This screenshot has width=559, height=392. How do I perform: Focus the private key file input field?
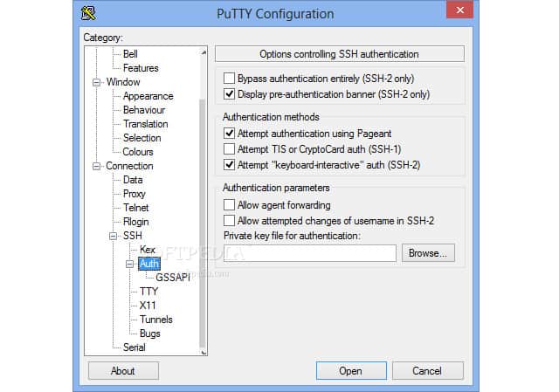pos(310,253)
